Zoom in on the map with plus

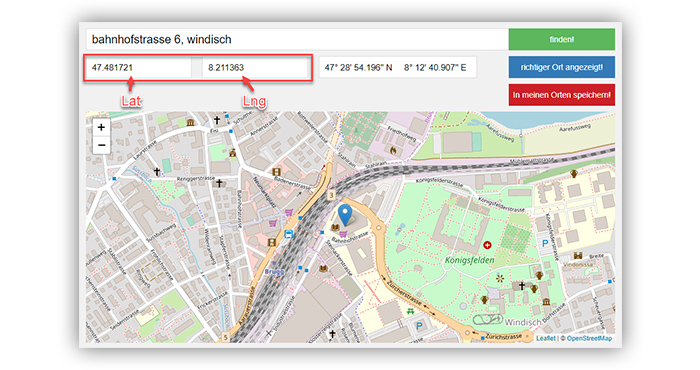pos(101,127)
